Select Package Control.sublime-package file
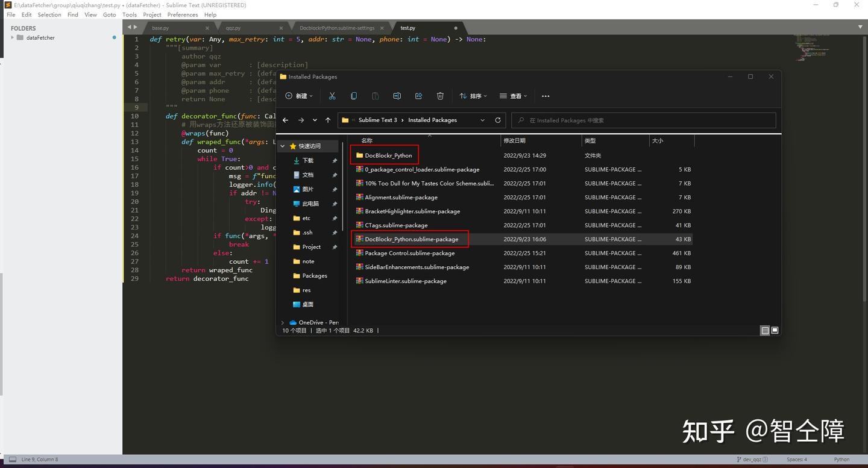The width and height of the screenshot is (868, 468). pyautogui.click(x=410, y=253)
